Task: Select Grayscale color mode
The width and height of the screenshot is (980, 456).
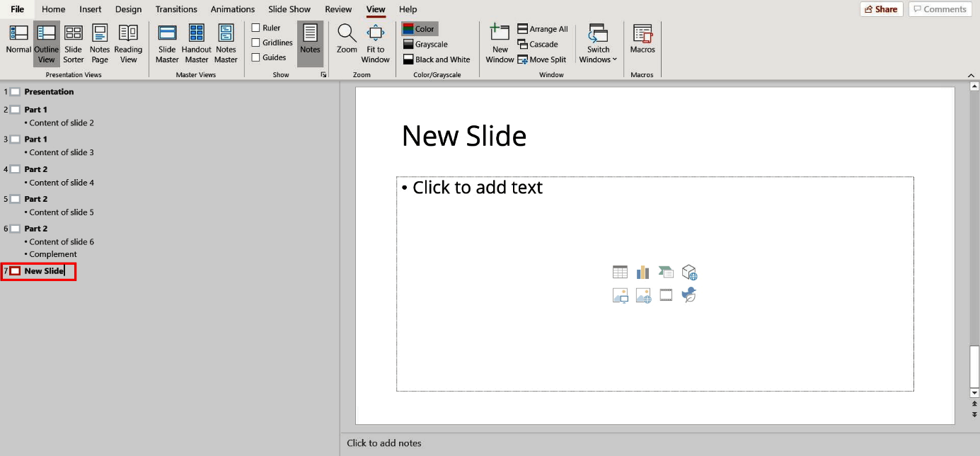Action: (x=425, y=43)
